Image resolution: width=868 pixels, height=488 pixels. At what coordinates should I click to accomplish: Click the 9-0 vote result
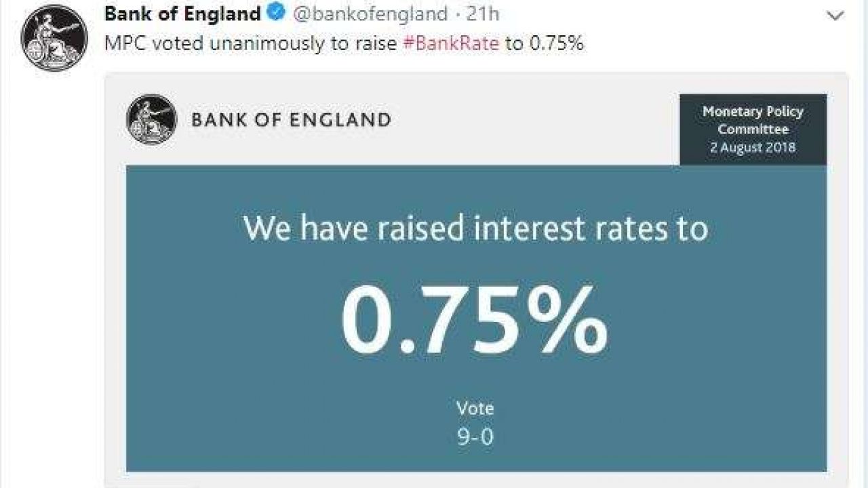(475, 437)
